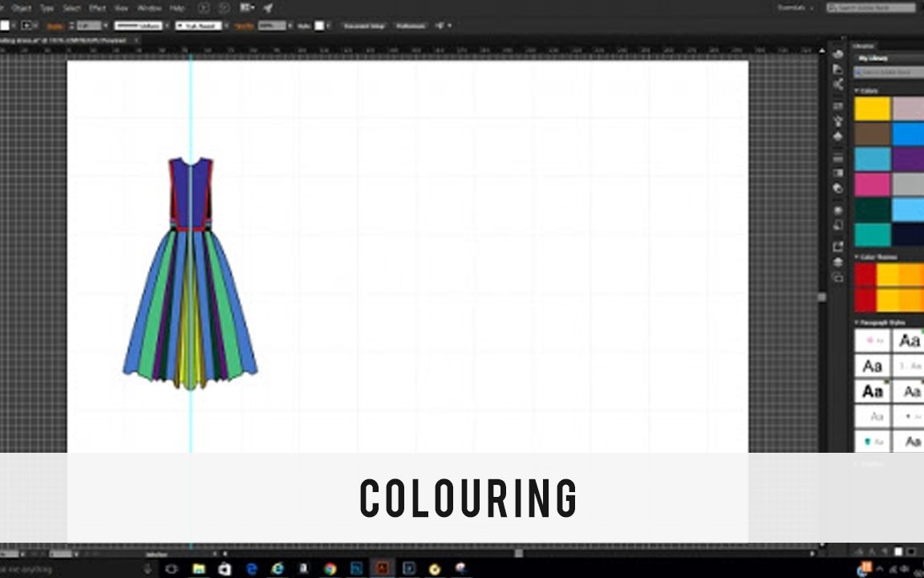Open the Help menu
Viewport: 924px width, 578px height.
pos(176,8)
